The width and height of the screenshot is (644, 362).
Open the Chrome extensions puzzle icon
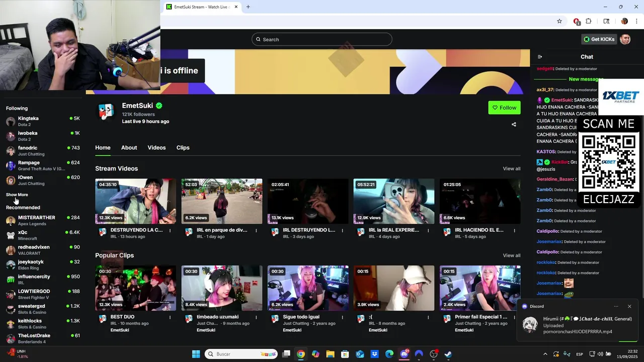pyautogui.click(x=589, y=21)
